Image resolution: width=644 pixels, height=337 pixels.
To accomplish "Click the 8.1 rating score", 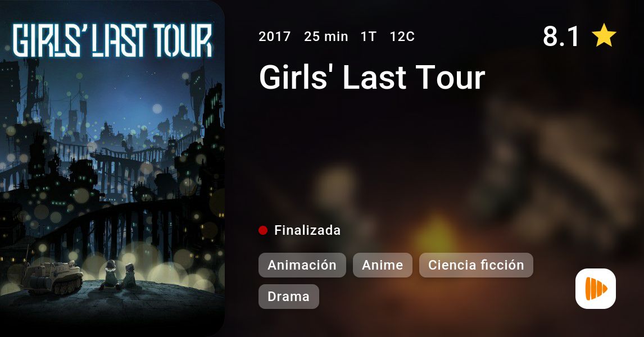I will coord(561,36).
